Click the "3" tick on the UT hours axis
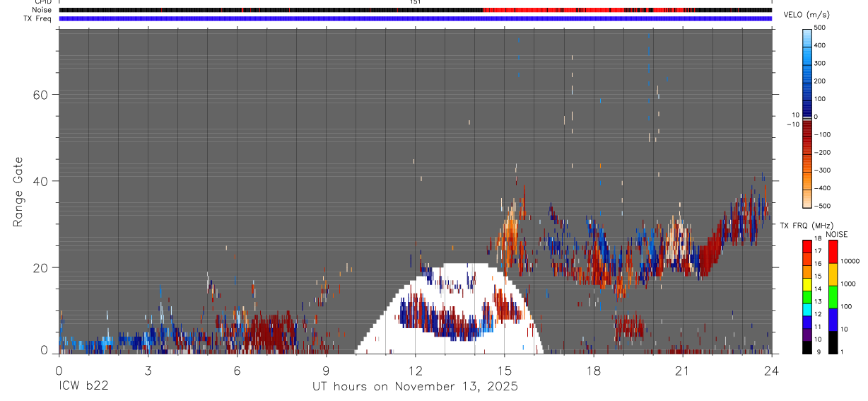Image resolution: width=868 pixels, height=401 pixels. click(x=148, y=370)
